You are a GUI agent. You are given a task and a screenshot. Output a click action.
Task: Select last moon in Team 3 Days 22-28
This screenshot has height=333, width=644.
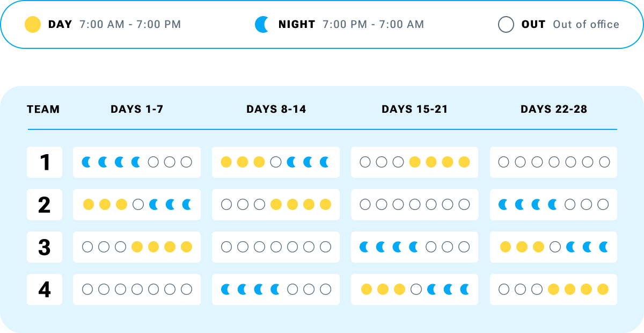[x=604, y=247]
